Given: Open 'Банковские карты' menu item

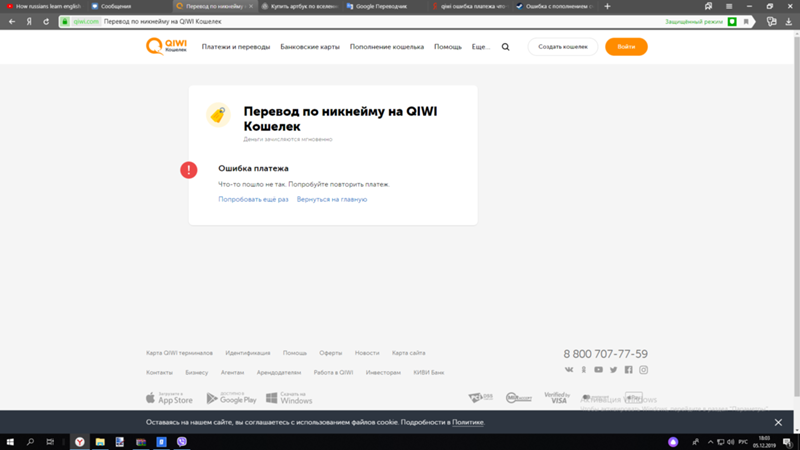Looking at the screenshot, I should coord(310,47).
